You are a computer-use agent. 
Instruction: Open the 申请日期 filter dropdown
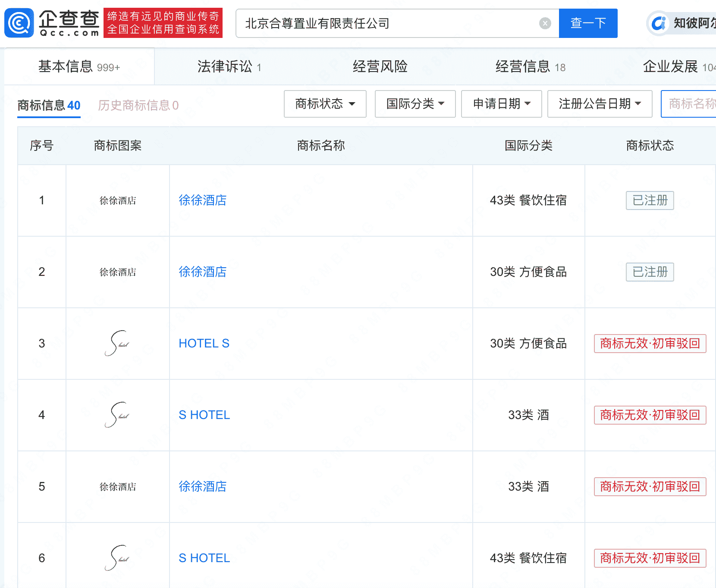pyautogui.click(x=501, y=104)
